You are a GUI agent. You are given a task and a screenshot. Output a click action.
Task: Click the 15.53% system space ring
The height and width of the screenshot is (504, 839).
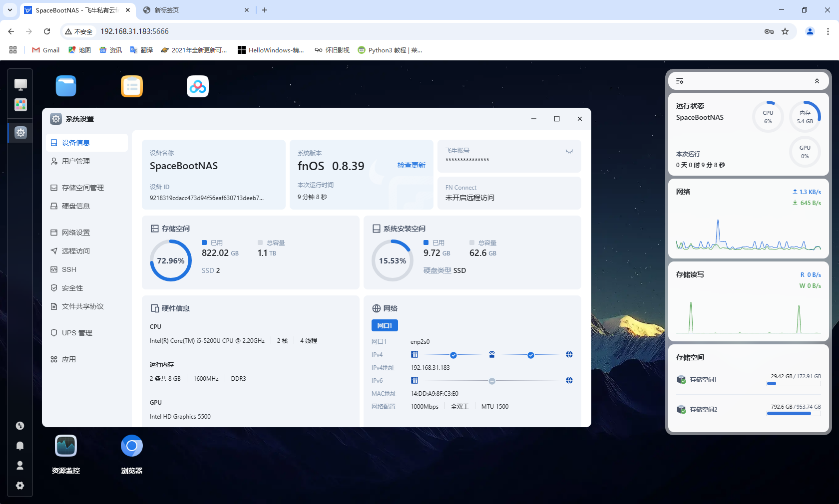click(x=393, y=260)
